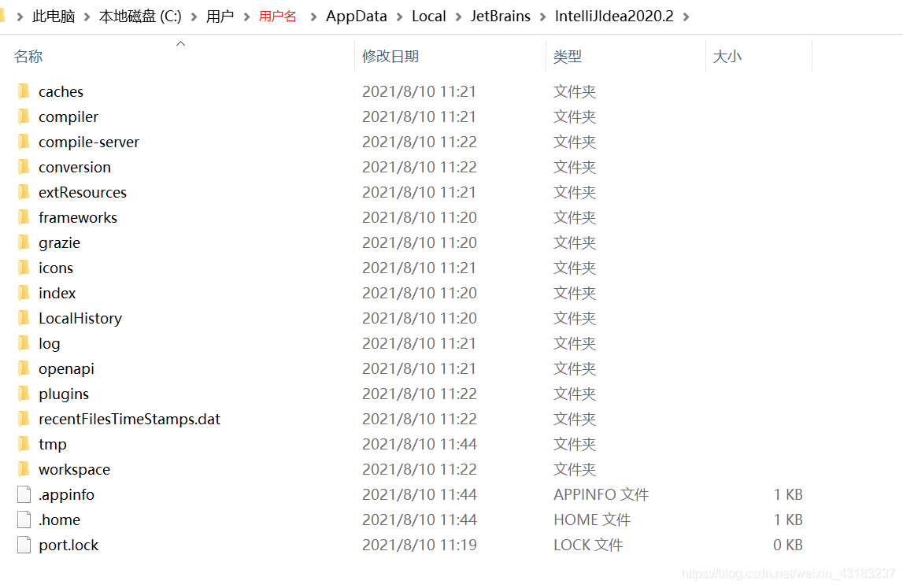Navigate to AppData breadcrumb

pyautogui.click(x=357, y=16)
